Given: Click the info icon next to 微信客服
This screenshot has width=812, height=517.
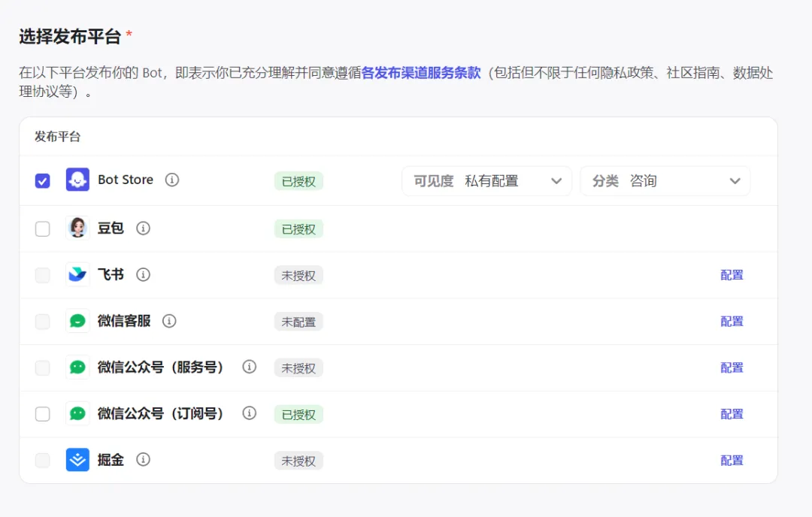Looking at the screenshot, I should (169, 322).
